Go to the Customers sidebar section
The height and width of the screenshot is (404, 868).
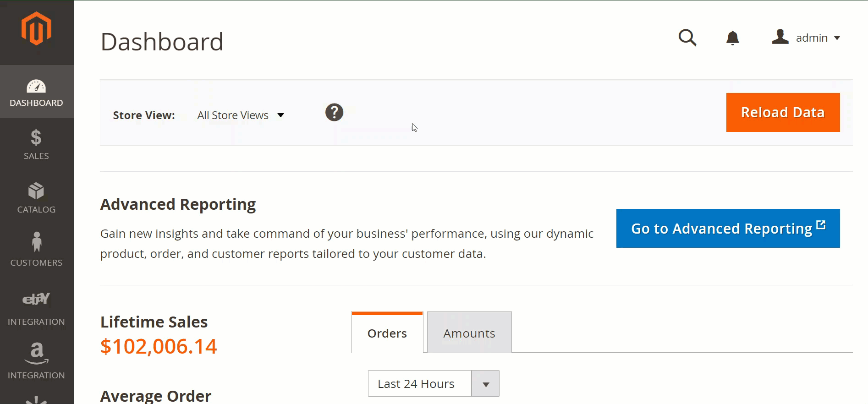36,250
